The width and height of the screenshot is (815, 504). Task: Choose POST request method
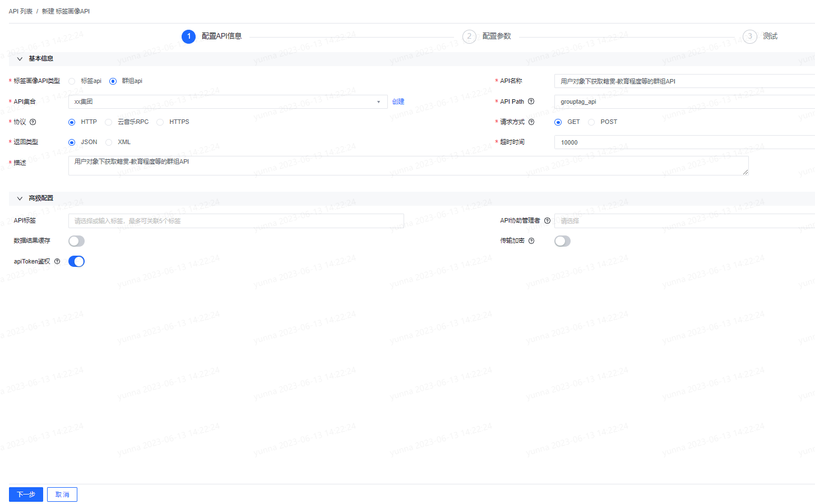[591, 122]
